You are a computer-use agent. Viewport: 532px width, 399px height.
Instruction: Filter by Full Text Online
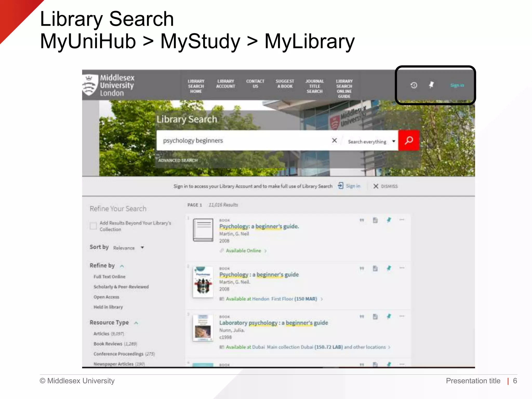tap(109, 277)
